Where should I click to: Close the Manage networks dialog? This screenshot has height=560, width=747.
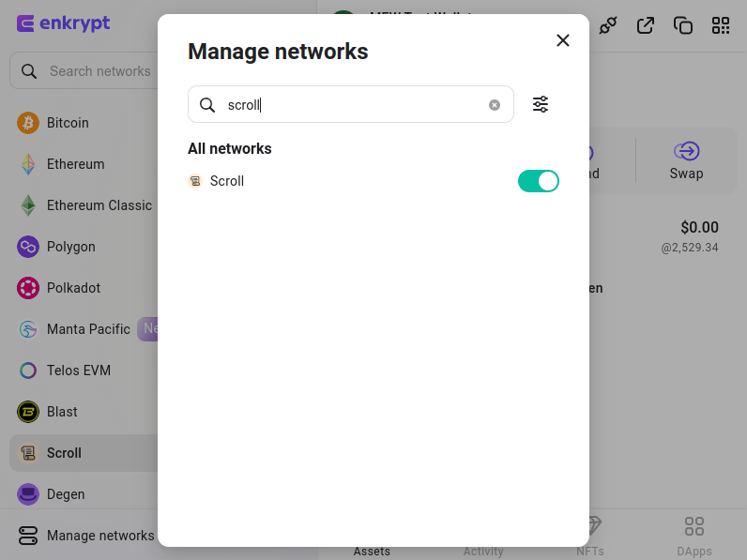click(563, 40)
